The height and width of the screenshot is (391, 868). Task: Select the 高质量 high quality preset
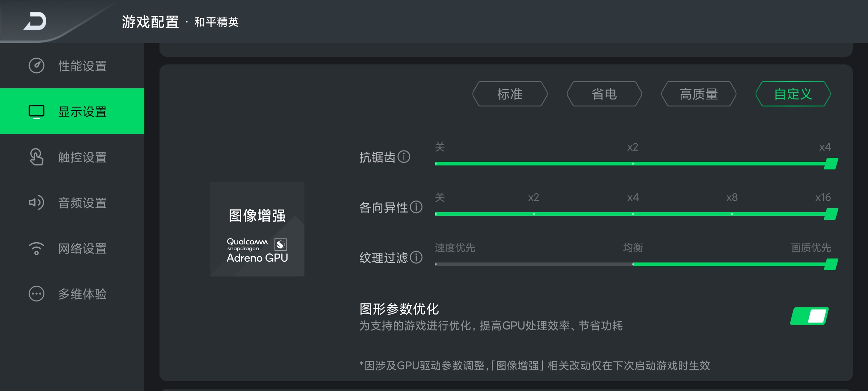(699, 94)
